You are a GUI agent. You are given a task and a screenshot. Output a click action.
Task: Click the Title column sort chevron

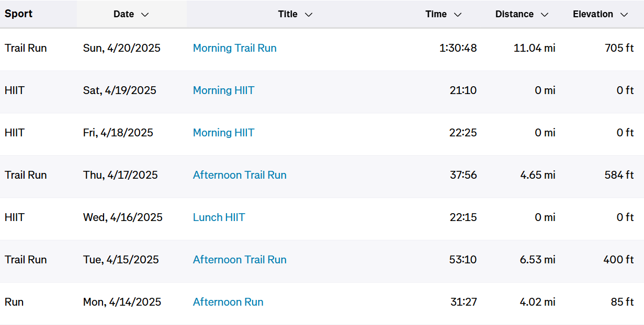308,15
